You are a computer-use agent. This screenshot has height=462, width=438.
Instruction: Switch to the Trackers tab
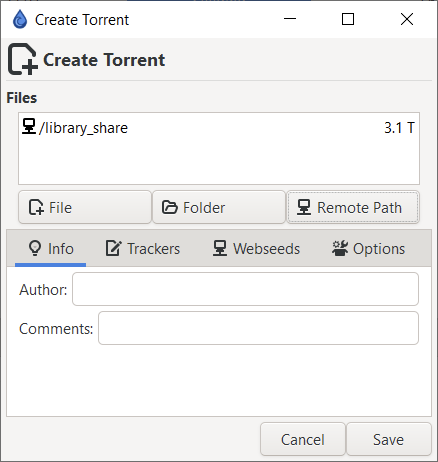[x=143, y=249]
